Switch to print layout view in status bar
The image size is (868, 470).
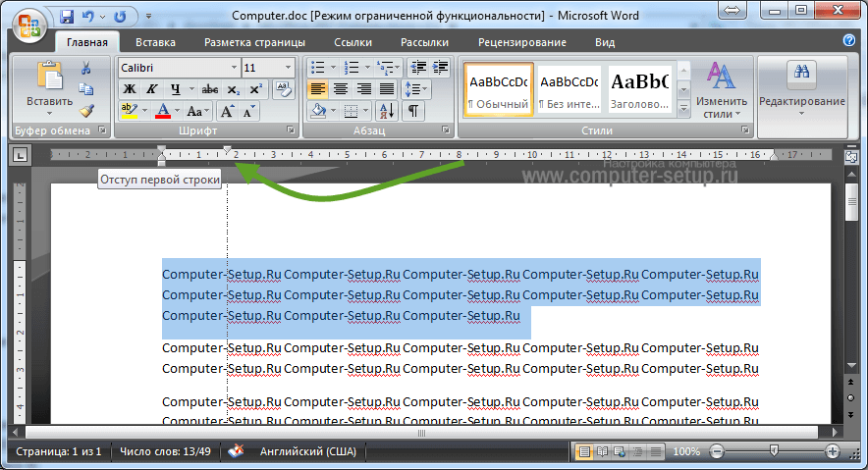(x=583, y=451)
